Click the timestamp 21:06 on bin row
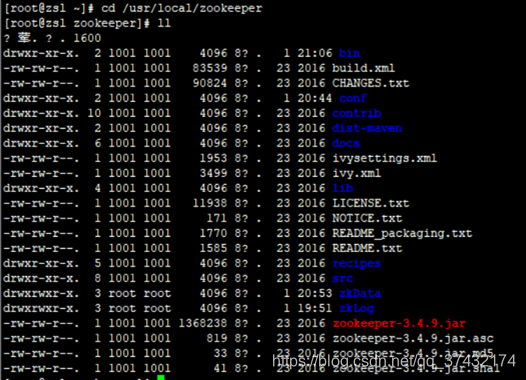 point(315,53)
